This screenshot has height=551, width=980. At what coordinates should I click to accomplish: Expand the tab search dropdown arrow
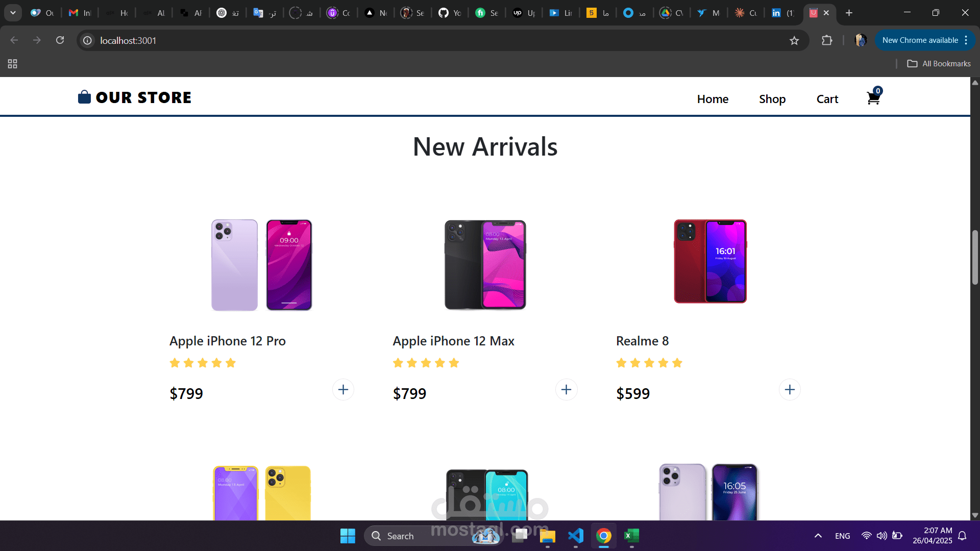click(13, 13)
